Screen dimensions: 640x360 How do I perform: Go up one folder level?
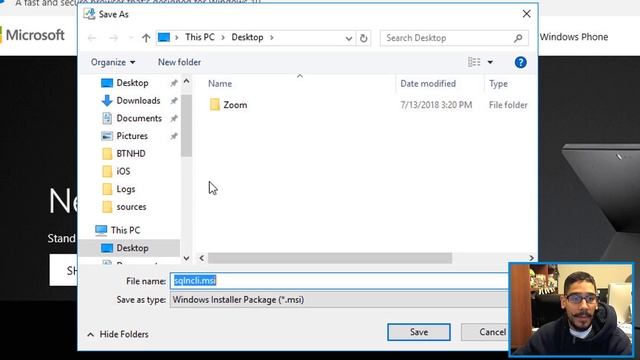tap(146, 38)
